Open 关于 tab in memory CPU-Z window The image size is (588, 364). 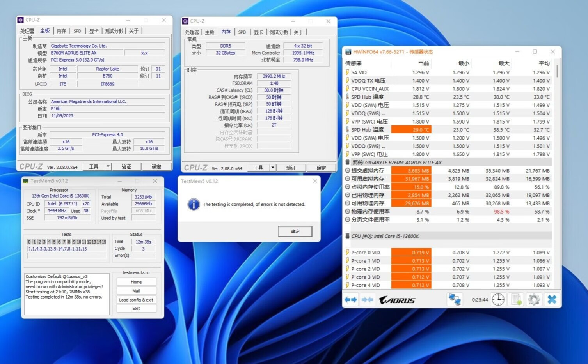pyautogui.click(x=298, y=32)
